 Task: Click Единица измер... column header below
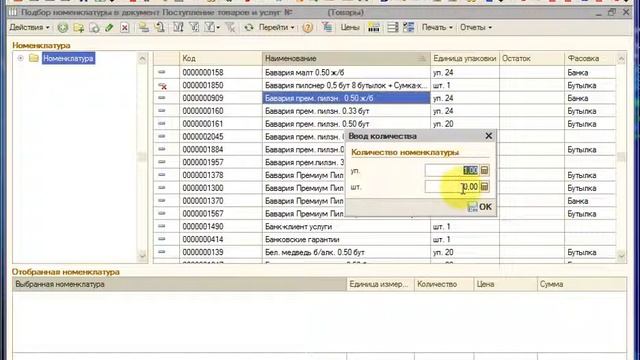click(380, 284)
